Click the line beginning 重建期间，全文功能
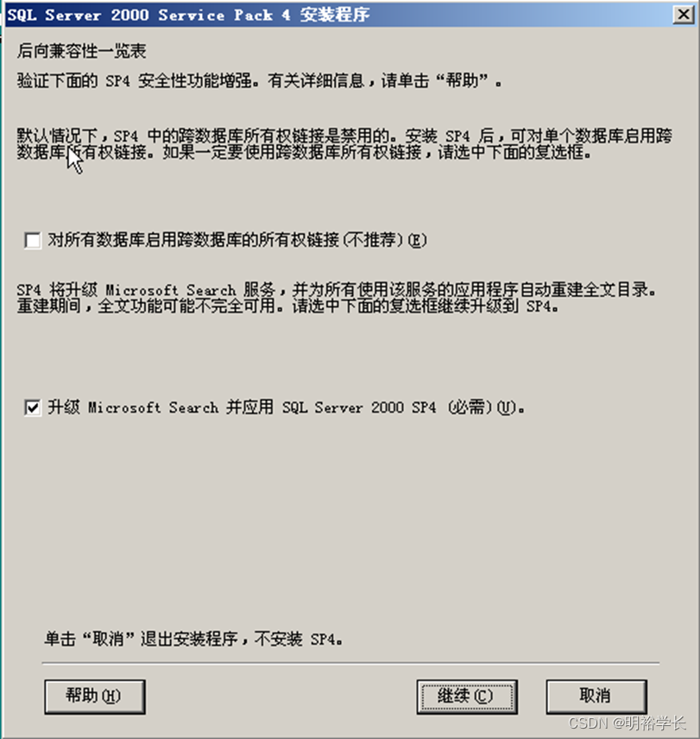 (x=287, y=306)
